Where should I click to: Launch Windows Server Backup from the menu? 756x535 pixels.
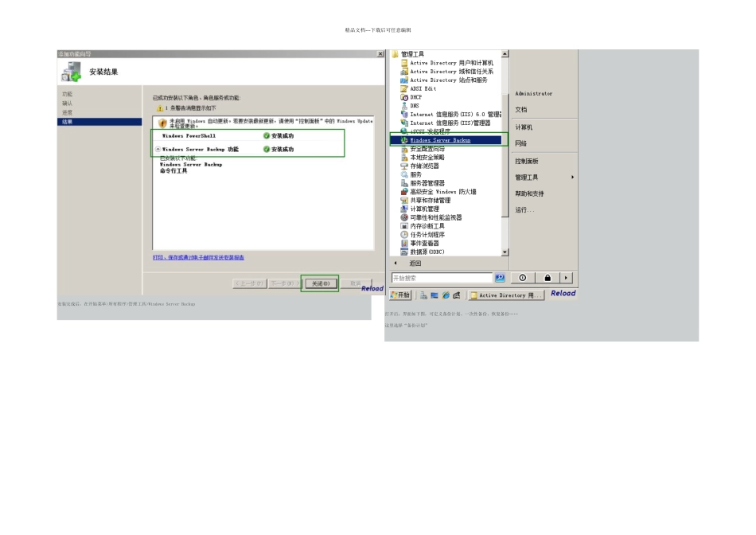click(446, 140)
